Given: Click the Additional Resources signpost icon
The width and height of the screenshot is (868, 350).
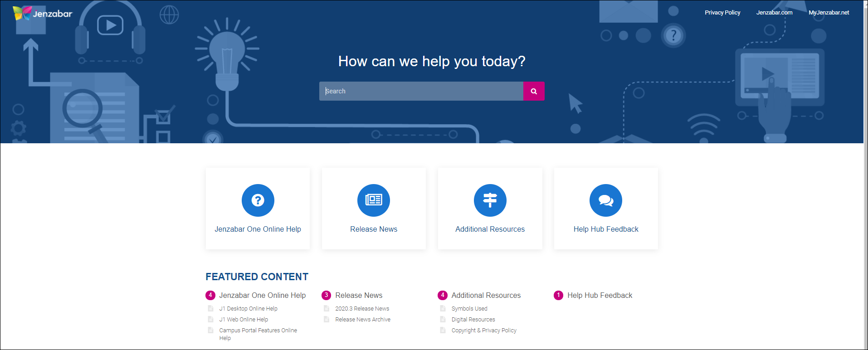Looking at the screenshot, I should point(490,200).
